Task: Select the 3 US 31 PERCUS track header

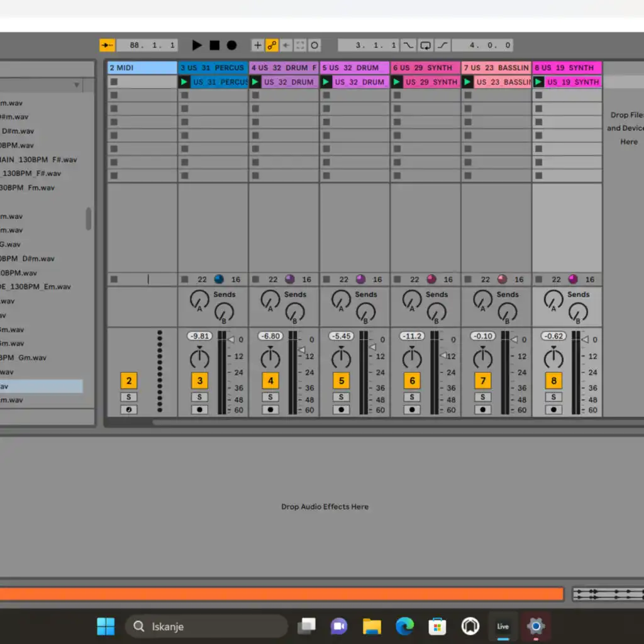Action: (x=213, y=68)
